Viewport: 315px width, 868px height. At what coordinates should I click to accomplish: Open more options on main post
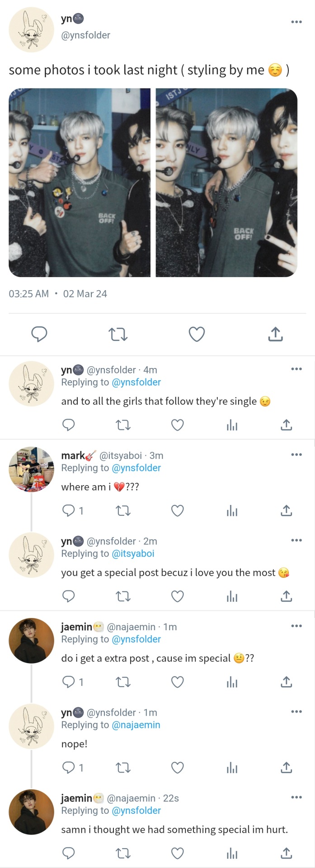click(x=296, y=22)
